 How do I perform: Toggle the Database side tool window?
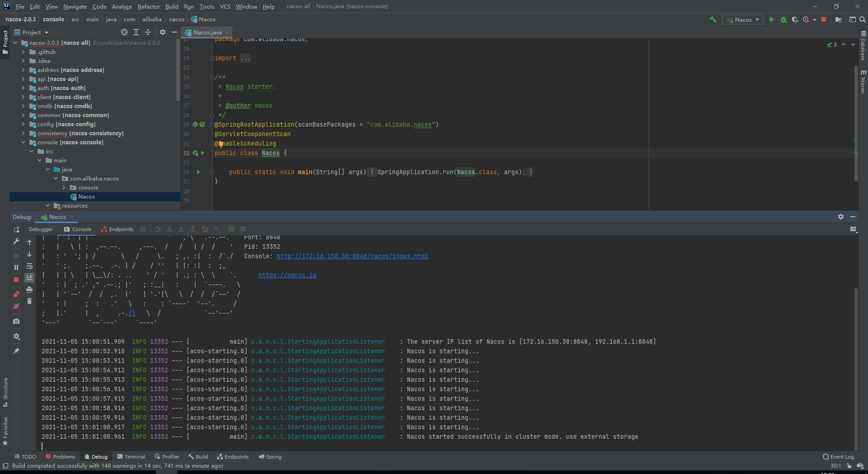point(863,46)
